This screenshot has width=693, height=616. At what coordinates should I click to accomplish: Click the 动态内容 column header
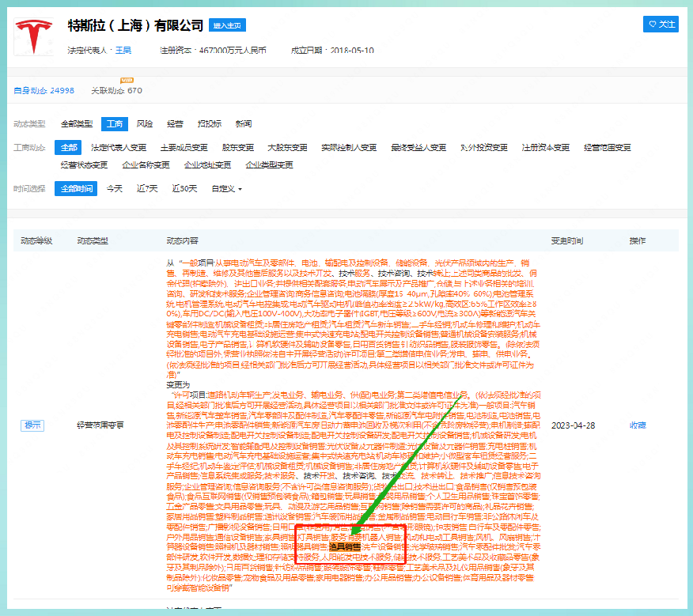(182, 241)
